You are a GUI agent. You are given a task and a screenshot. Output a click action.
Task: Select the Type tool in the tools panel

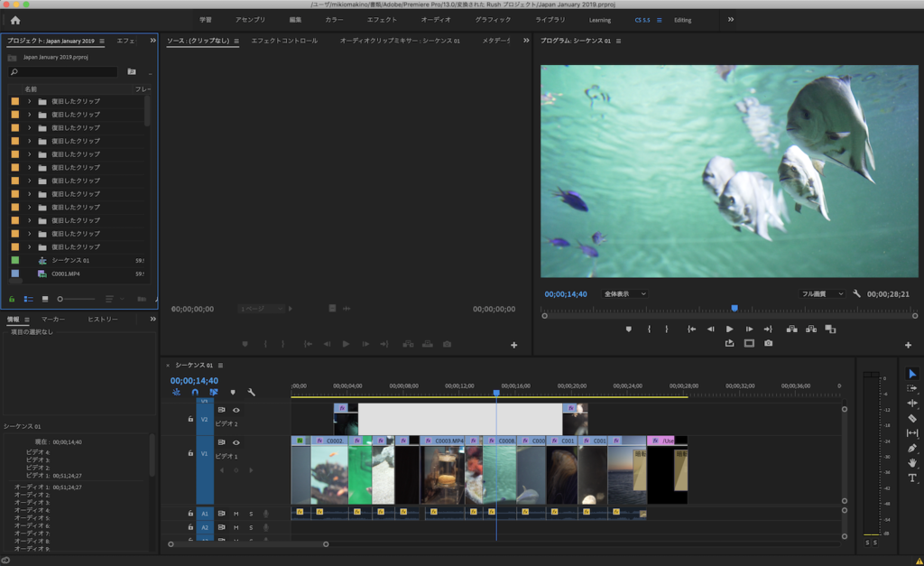pyautogui.click(x=912, y=478)
